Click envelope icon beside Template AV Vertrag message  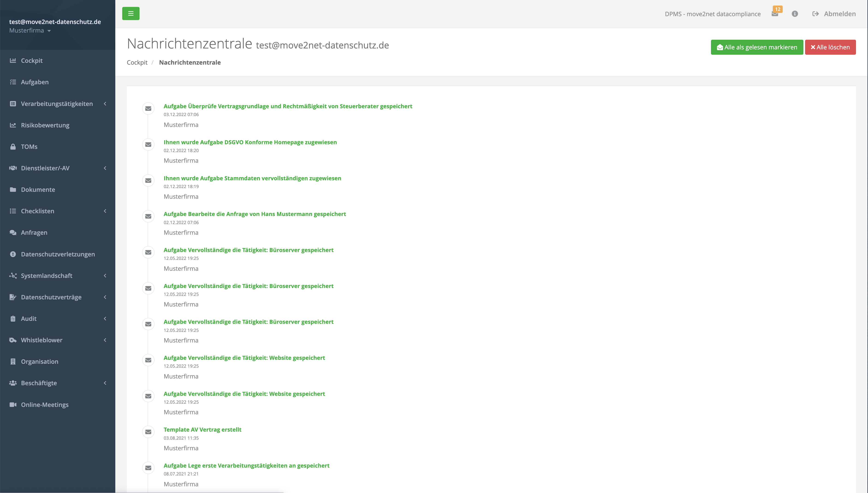click(148, 432)
